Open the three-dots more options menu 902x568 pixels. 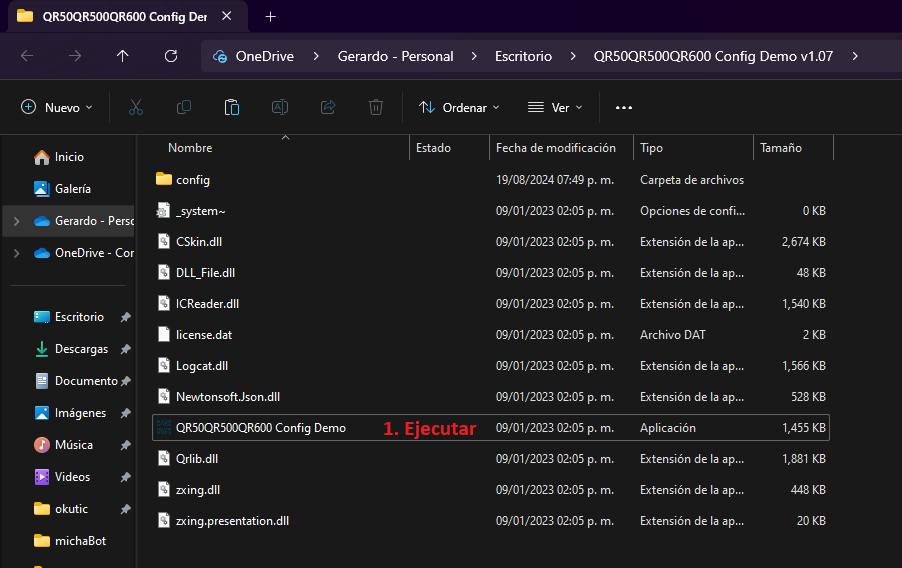click(624, 107)
